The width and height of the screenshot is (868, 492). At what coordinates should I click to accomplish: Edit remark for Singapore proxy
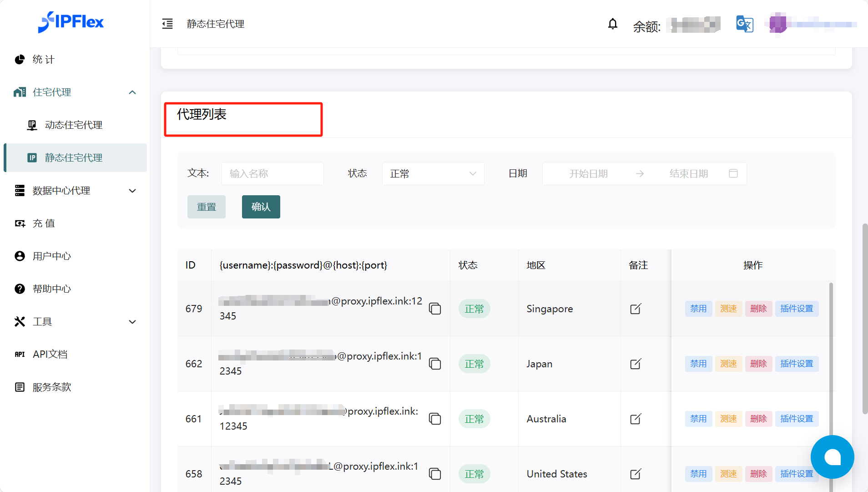636,309
